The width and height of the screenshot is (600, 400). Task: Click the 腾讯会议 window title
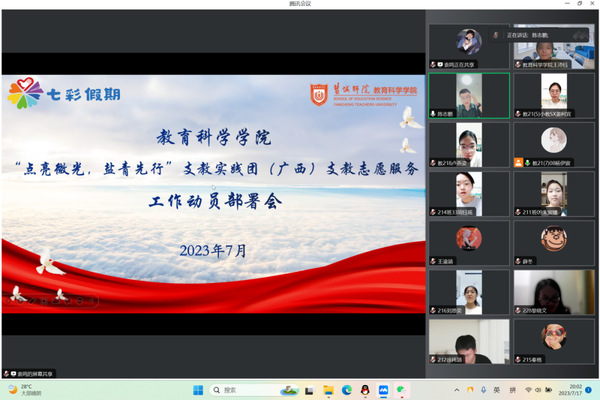point(299,4)
